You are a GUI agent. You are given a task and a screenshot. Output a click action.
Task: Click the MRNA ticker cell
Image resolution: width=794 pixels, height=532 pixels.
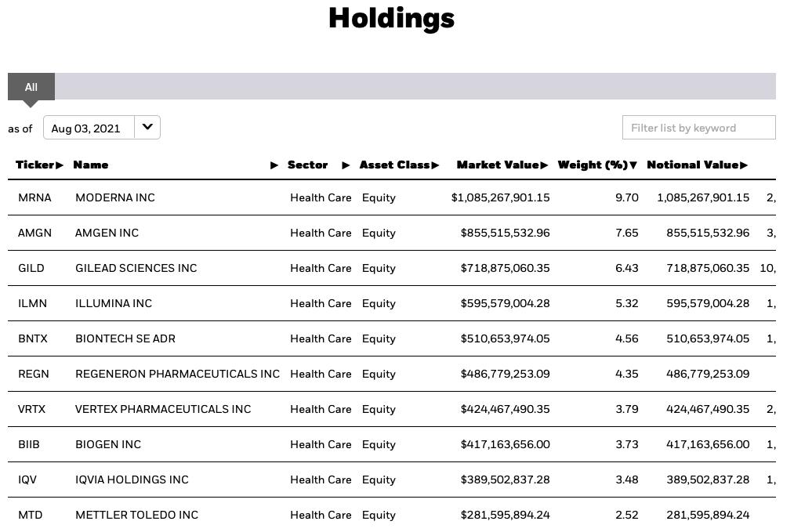click(x=34, y=197)
